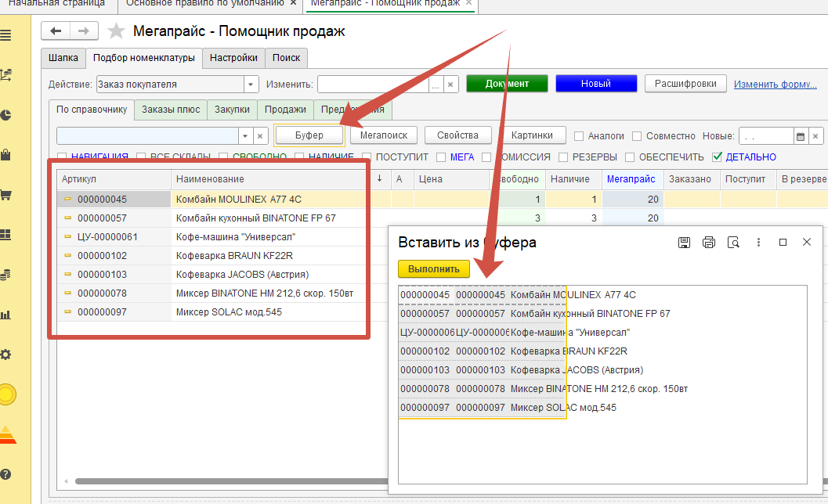Expand the Действие dropdown Заказ покупателя

pos(251,85)
